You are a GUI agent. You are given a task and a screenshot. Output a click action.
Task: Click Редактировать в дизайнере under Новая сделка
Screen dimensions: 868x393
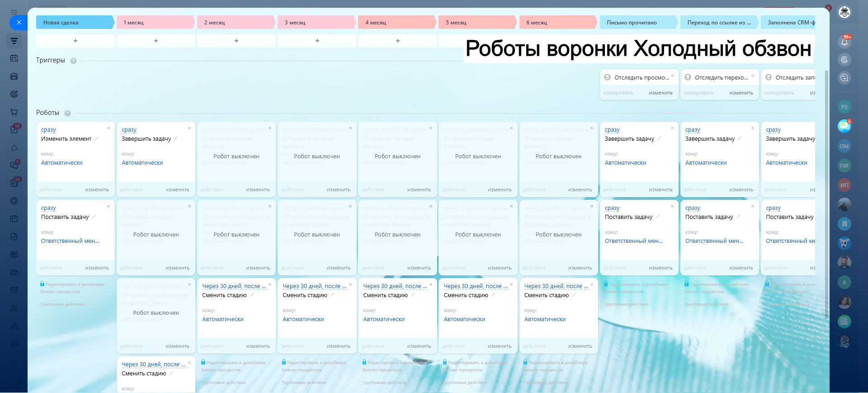coord(73,288)
